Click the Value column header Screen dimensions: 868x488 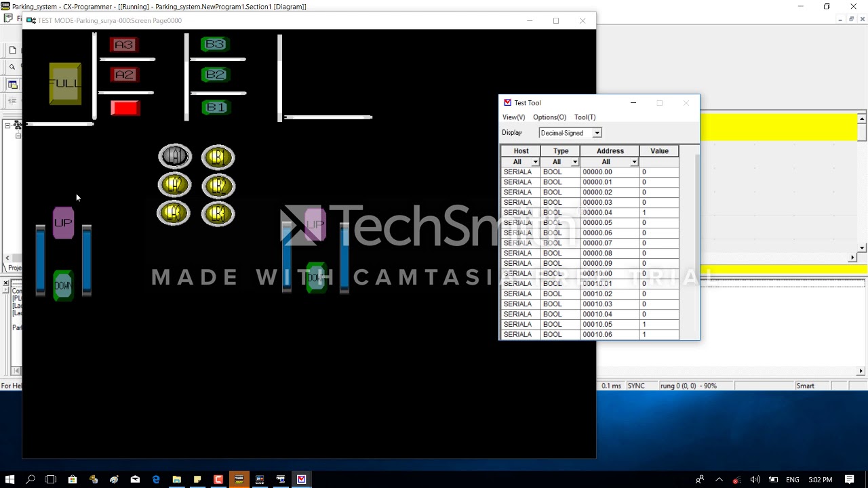click(659, 151)
